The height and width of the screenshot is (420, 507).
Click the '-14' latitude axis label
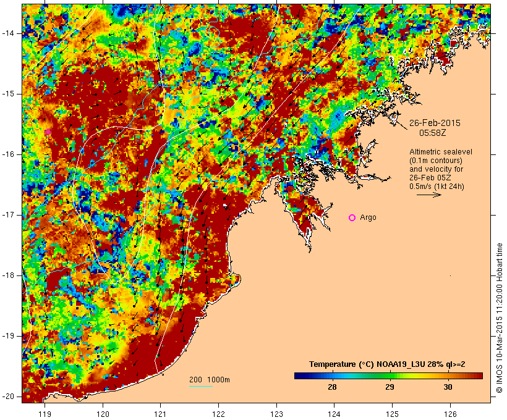[x=8, y=33]
